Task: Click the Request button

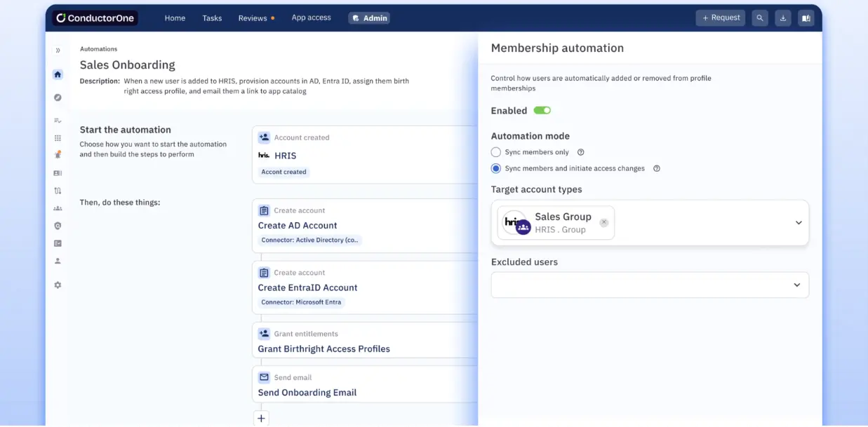Action: coord(720,18)
